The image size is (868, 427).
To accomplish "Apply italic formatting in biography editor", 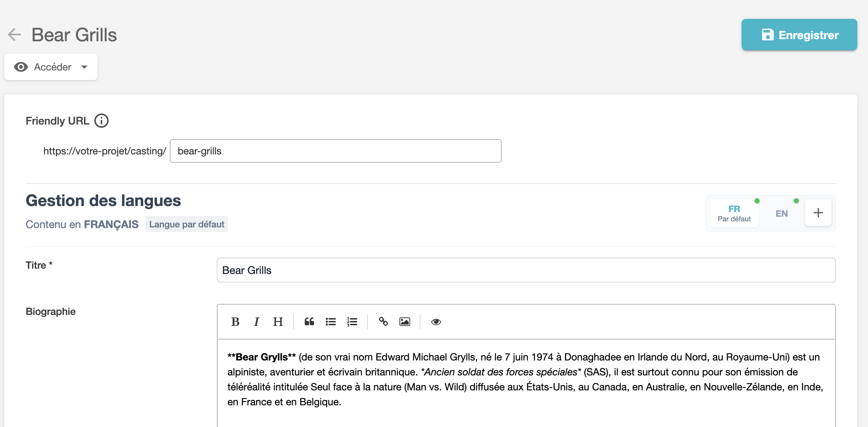I will point(256,322).
